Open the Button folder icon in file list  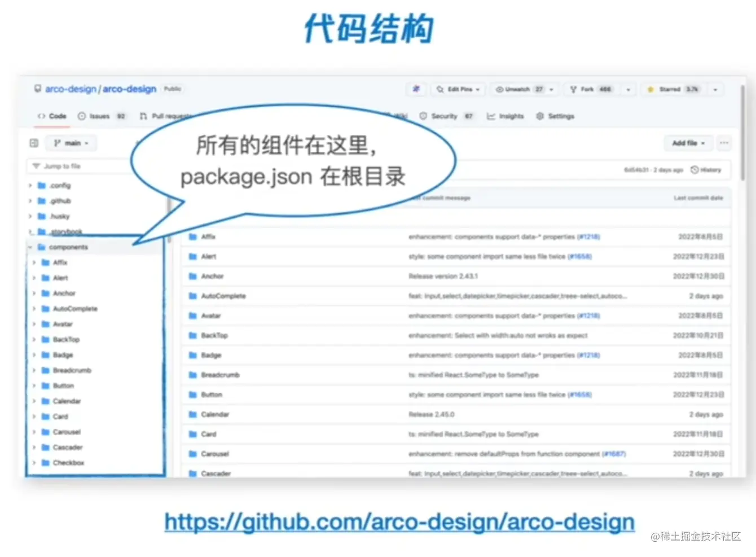click(192, 395)
